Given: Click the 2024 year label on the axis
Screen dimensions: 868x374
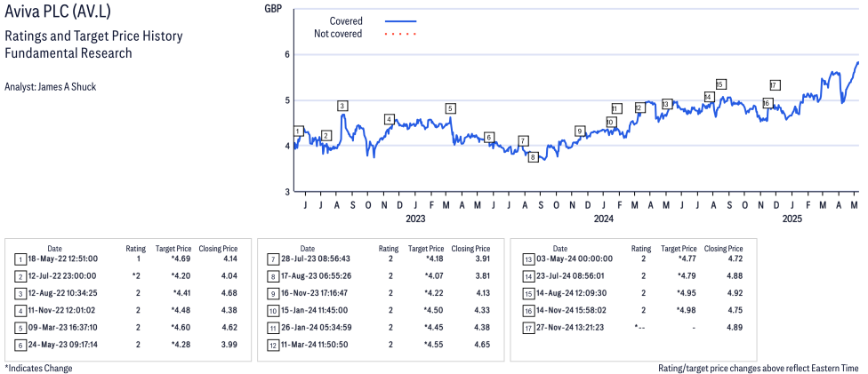Looking at the screenshot, I should tap(603, 219).
